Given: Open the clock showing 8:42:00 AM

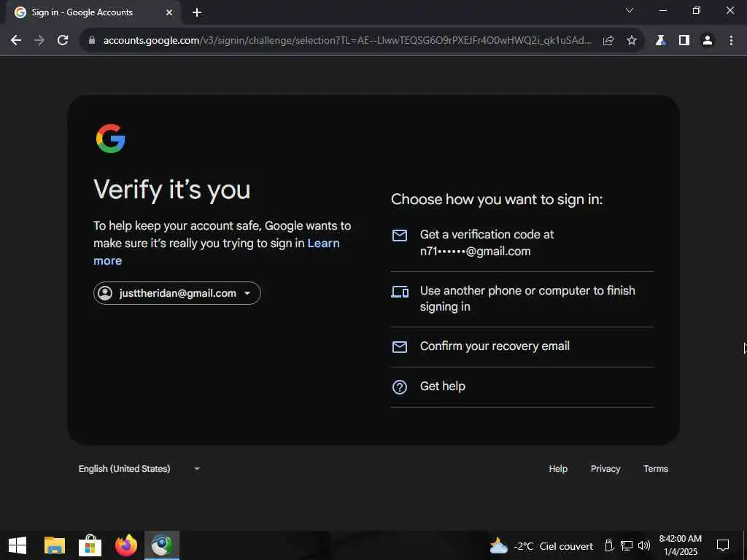Looking at the screenshot, I should 681,545.
